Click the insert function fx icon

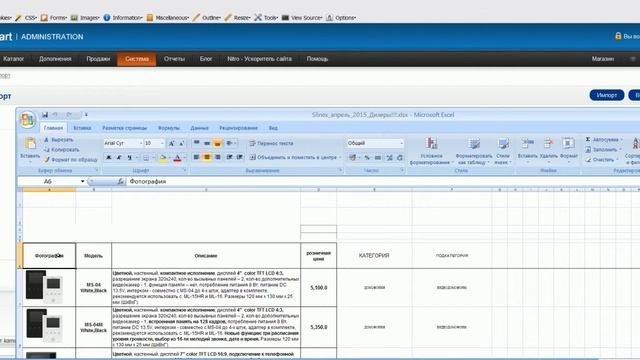coord(121,182)
